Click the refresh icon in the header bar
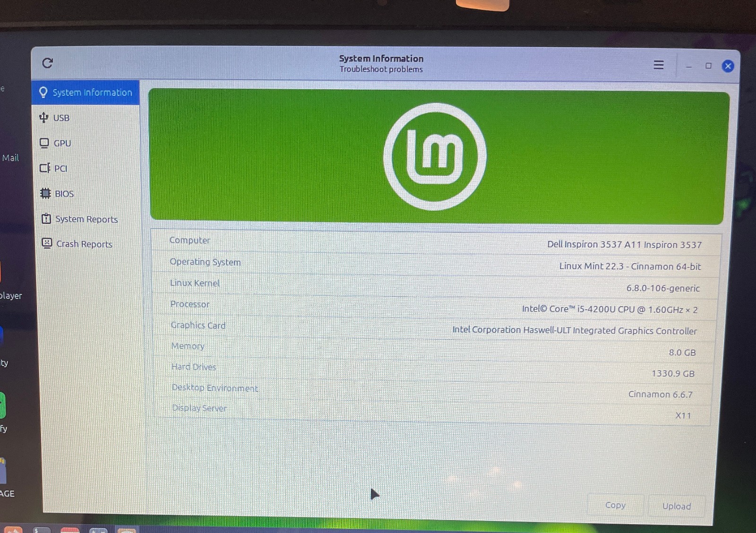Screen dimensions: 756x533 tap(47, 63)
